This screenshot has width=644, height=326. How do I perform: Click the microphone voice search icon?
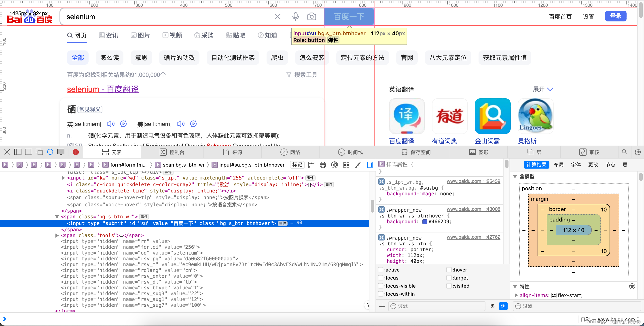295,17
